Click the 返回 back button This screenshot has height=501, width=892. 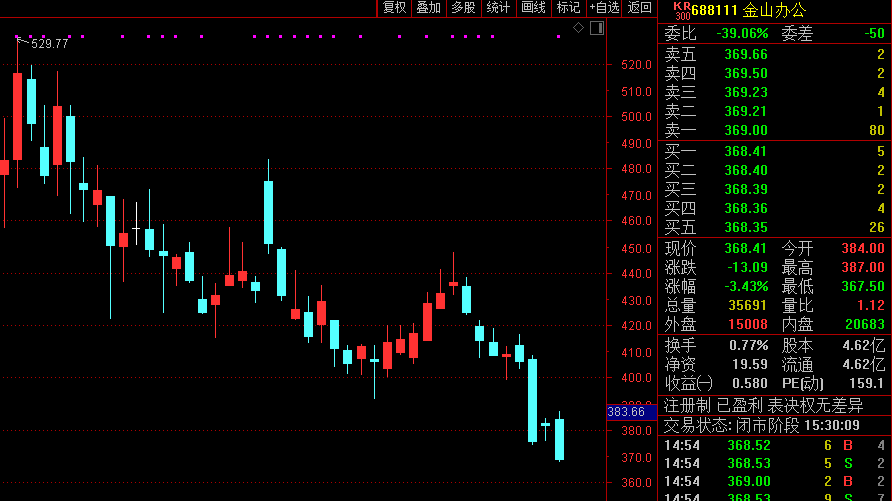click(x=639, y=8)
